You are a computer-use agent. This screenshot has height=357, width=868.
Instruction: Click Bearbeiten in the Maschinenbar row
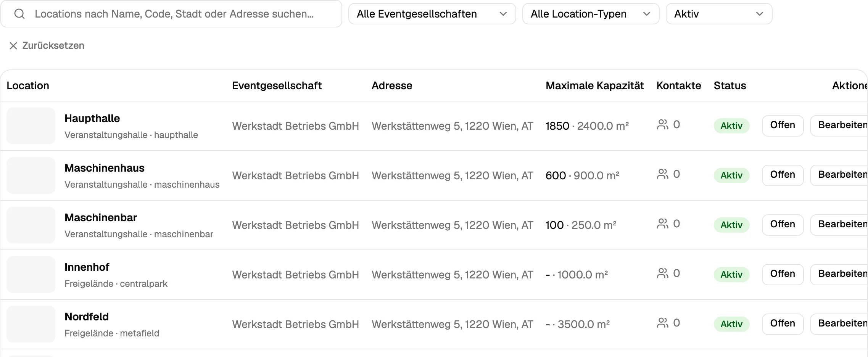pos(839,225)
